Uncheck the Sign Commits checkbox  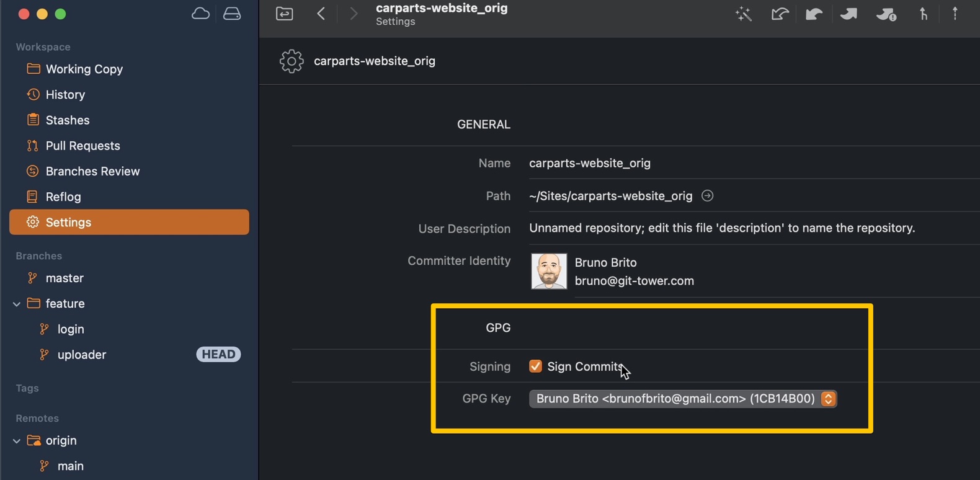[x=535, y=367]
